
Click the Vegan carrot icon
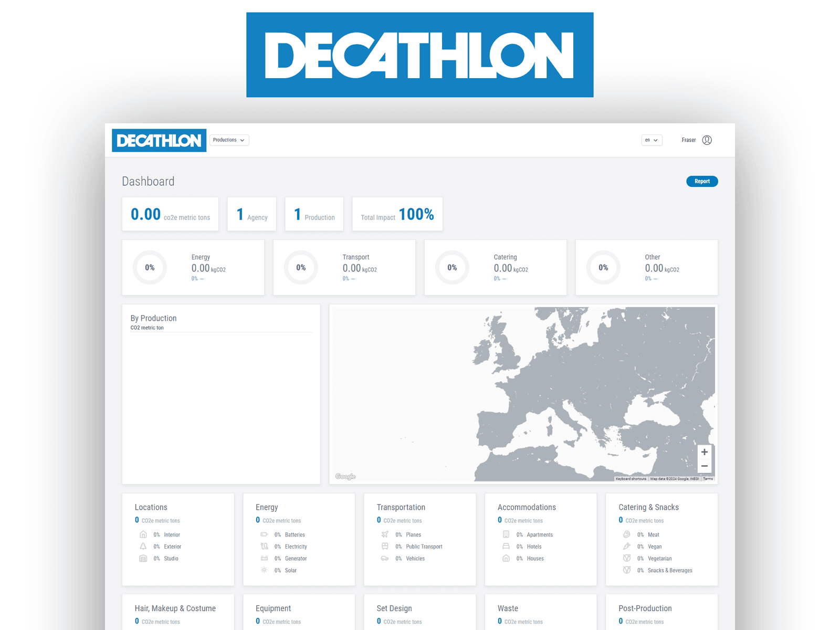click(x=627, y=547)
